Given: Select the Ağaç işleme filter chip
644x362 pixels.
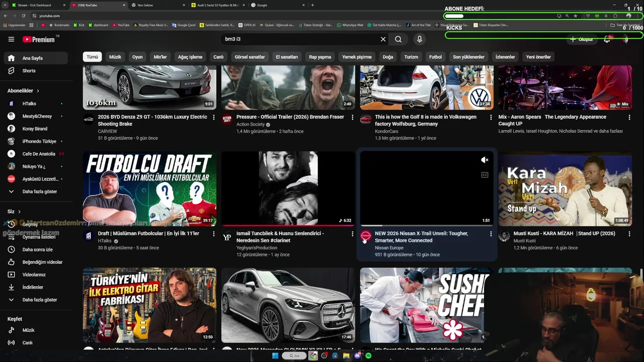Looking at the screenshot, I should (x=190, y=57).
